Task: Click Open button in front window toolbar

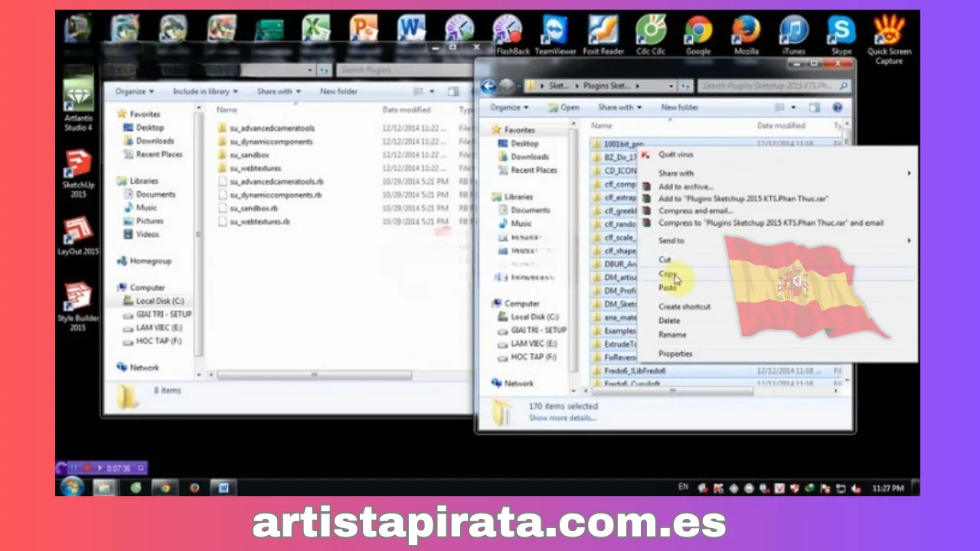Action: (x=563, y=108)
